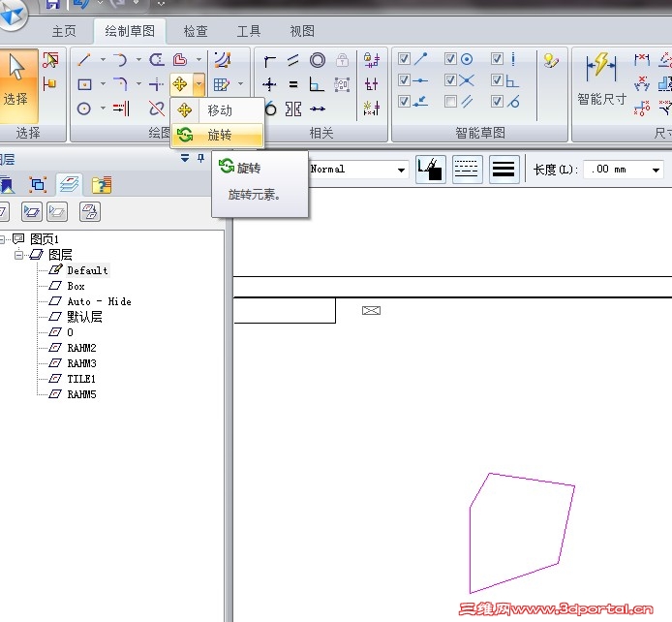The image size is (672, 622).
Task: Switch to the 绘制草图 ribbon tab
Action: [130, 31]
